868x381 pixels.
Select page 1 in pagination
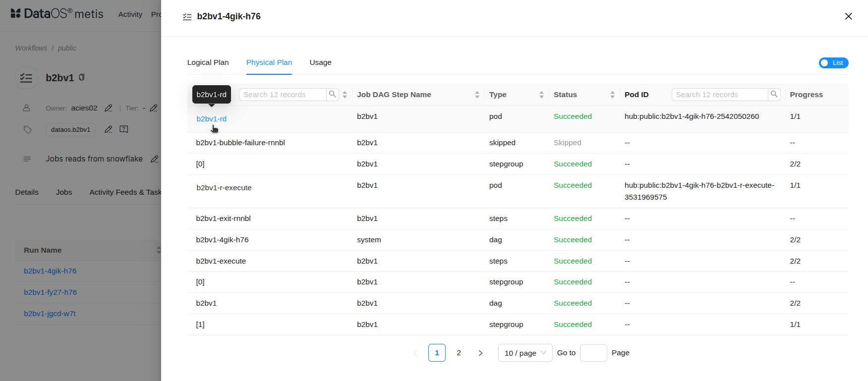tap(437, 353)
